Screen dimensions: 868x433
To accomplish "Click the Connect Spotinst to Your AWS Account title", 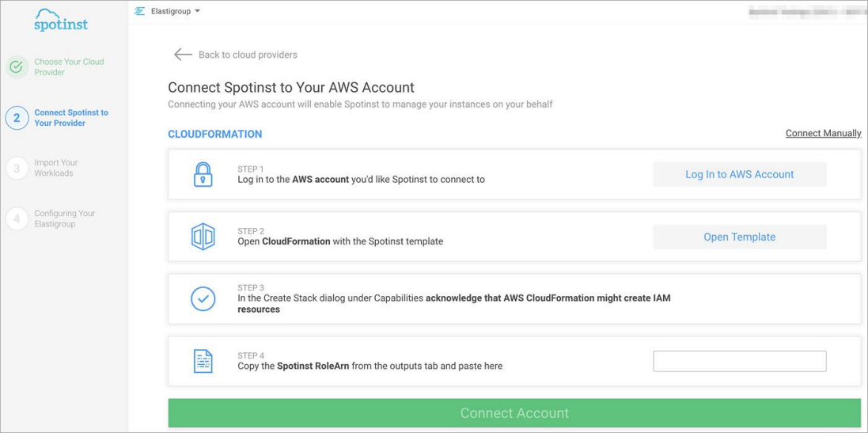I will point(291,88).
